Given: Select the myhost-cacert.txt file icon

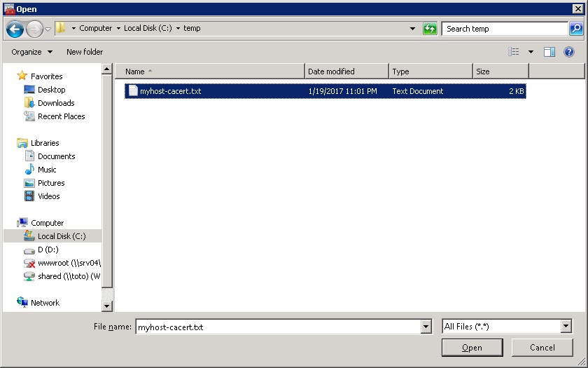Looking at the screenshot, I should pyautogui.click(x=133, y=91).
